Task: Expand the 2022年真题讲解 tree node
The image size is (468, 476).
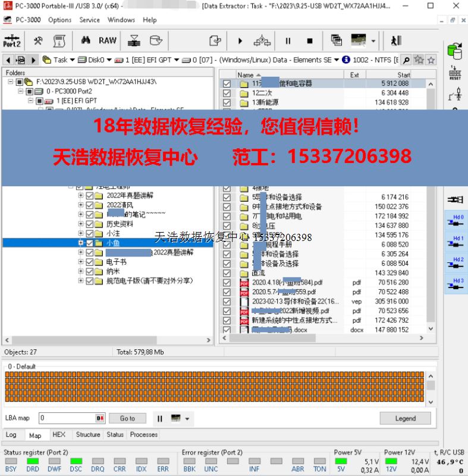Action: coord(81,196)
